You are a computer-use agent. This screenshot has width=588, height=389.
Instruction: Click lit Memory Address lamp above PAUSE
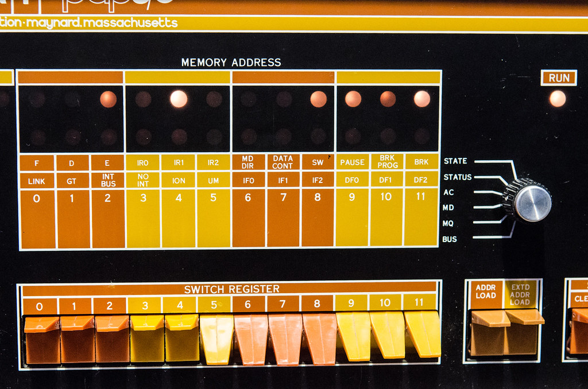[x=353, y=99]
